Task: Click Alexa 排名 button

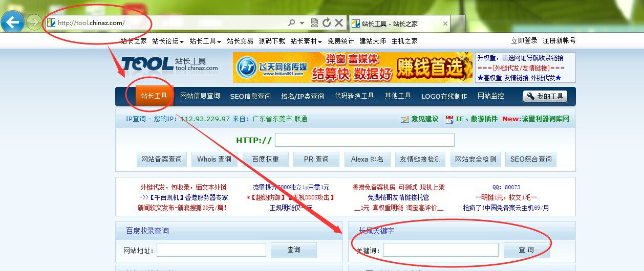Action: tap(368, 160)
